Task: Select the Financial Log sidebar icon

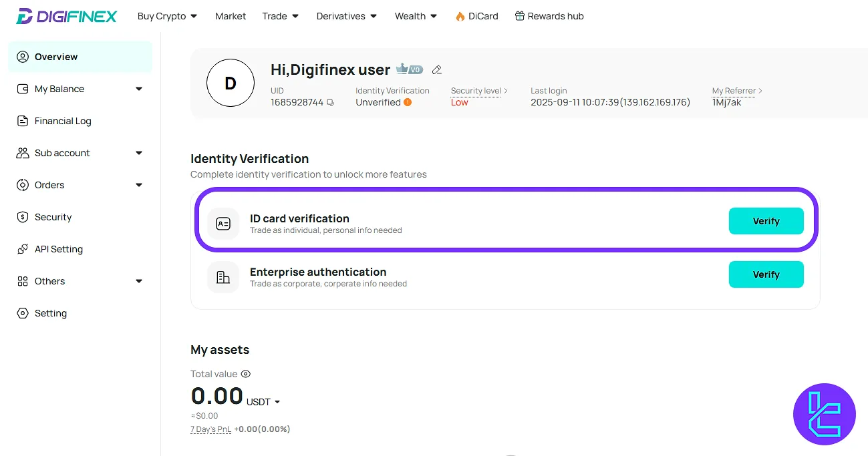Action: [22, 121]
